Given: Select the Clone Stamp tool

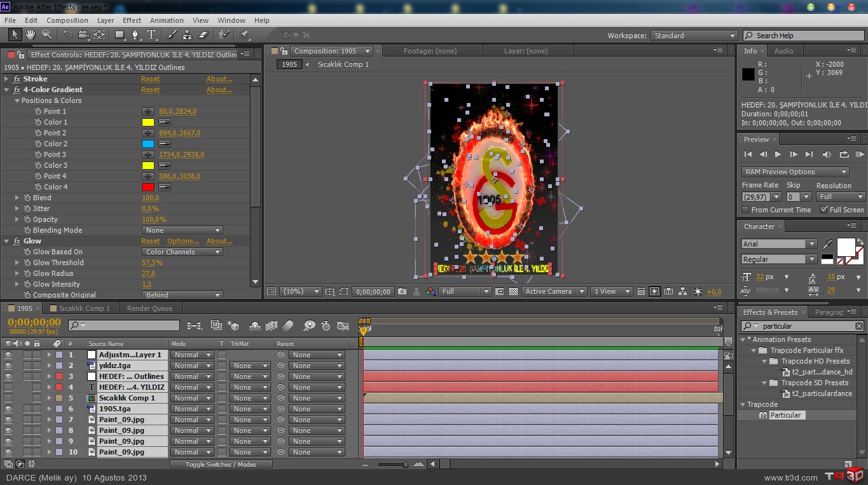Looking at the screenshot, I should coord(188,34).
